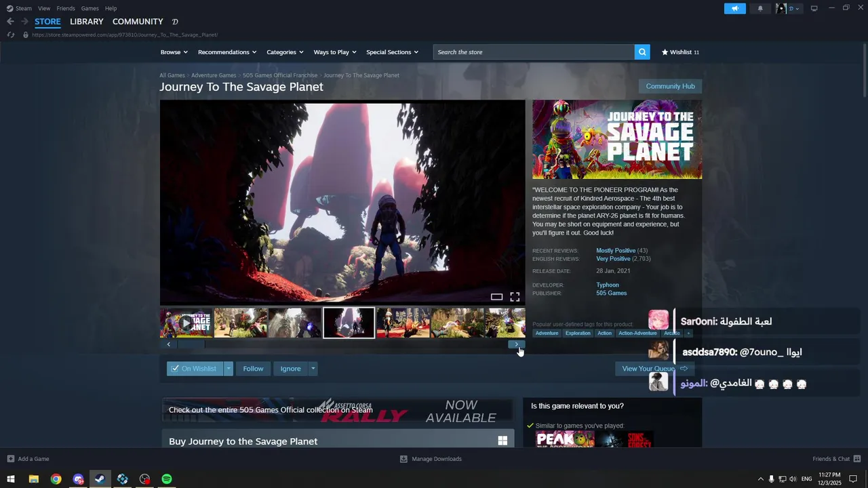The height and width of the screenshot is (488, 868).
Task: Click the game capsule header image
Action: (617, 140)
